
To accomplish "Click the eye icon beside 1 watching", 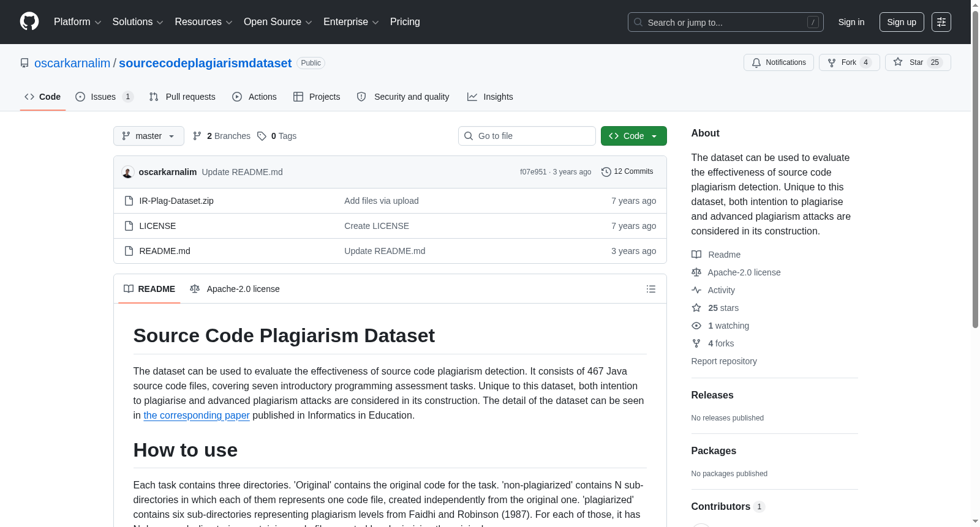I will pyautogui.click(x=696, y=326).
